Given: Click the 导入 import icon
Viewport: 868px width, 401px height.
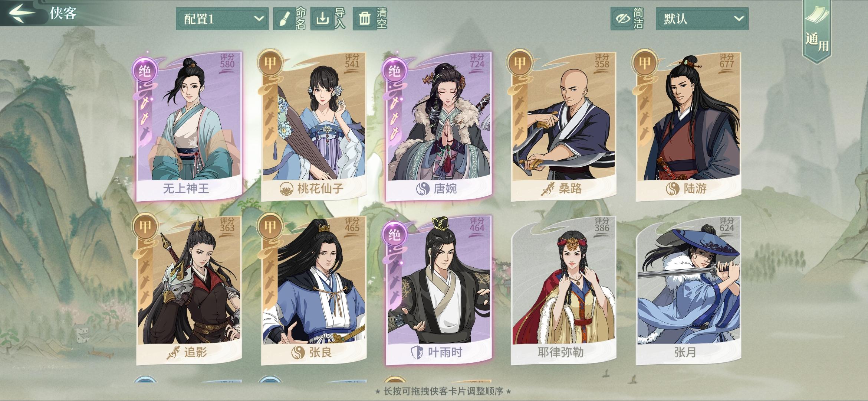Looking at the screenshot, I should tap(322, 19).
